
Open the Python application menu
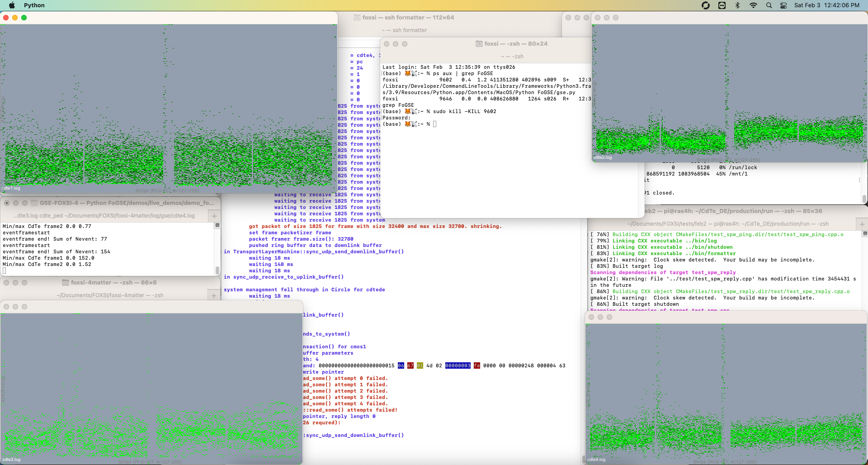point(34,5)
